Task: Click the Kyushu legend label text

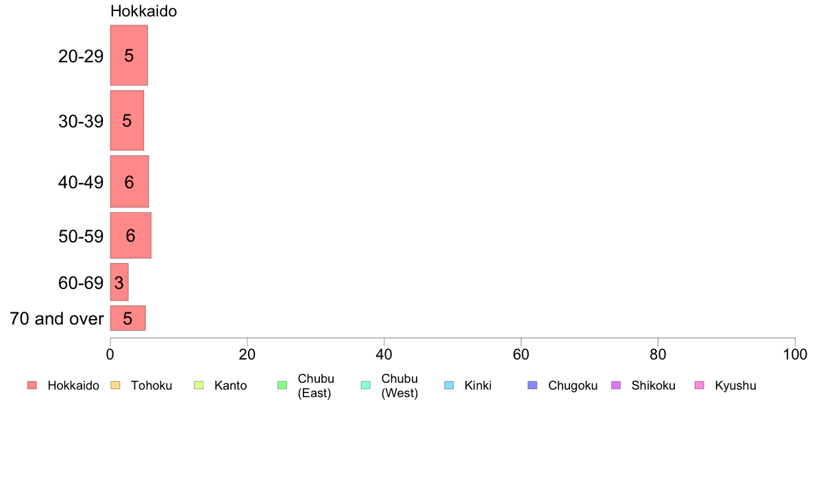Action: 735,386
